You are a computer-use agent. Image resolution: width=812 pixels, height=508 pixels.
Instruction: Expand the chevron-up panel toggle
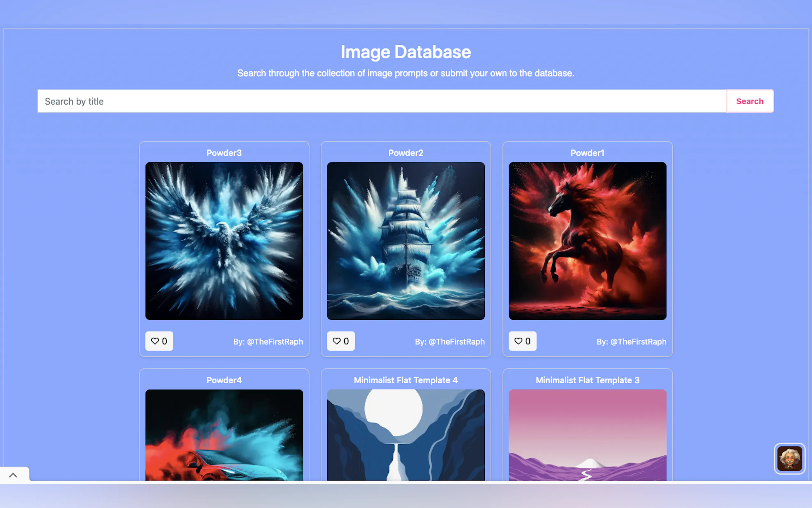pos(13,475)
